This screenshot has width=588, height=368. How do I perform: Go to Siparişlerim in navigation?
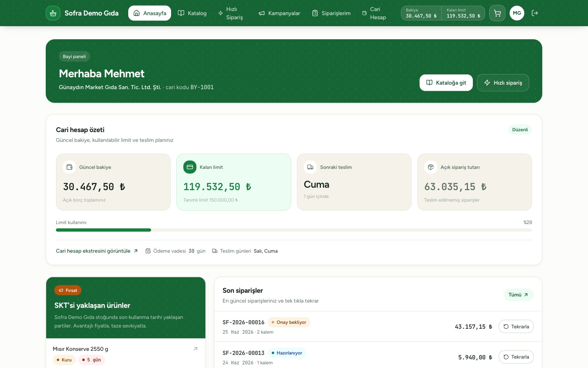[x=331, y=13]
